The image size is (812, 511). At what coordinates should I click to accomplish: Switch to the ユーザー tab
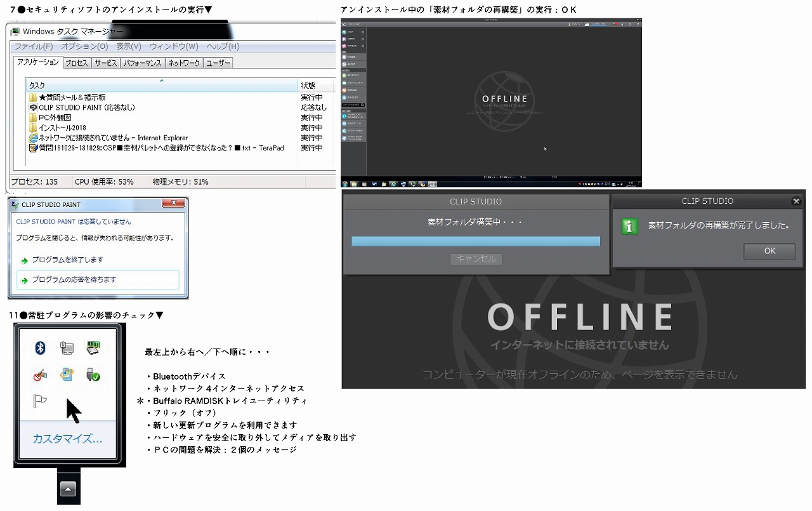(x=218, y=63)
